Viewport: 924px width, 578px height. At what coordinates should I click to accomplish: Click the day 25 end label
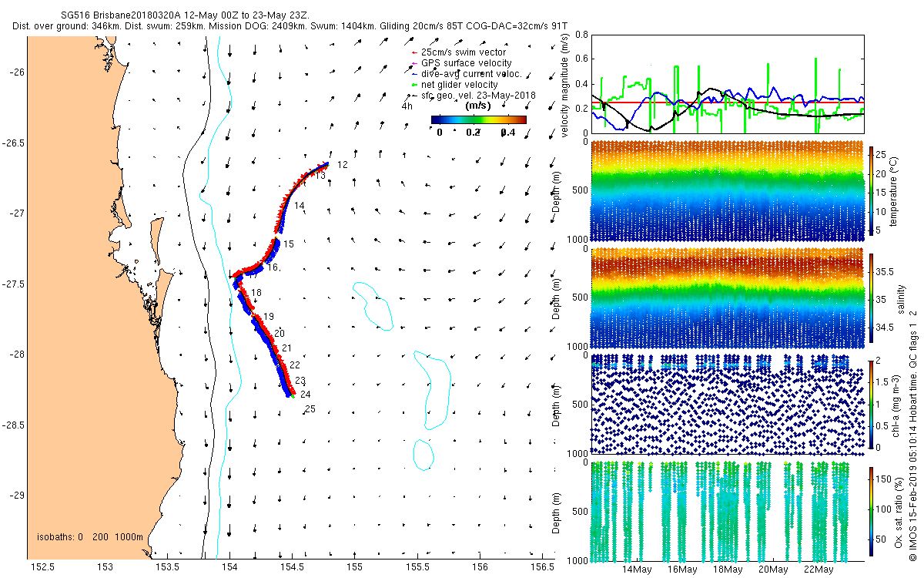tap(311, 409)
